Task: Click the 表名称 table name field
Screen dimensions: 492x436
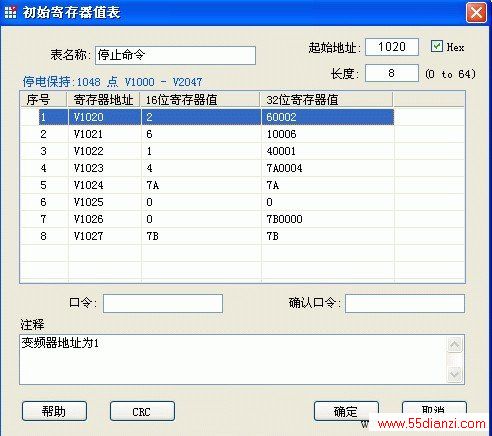Action: pos(175,55)
